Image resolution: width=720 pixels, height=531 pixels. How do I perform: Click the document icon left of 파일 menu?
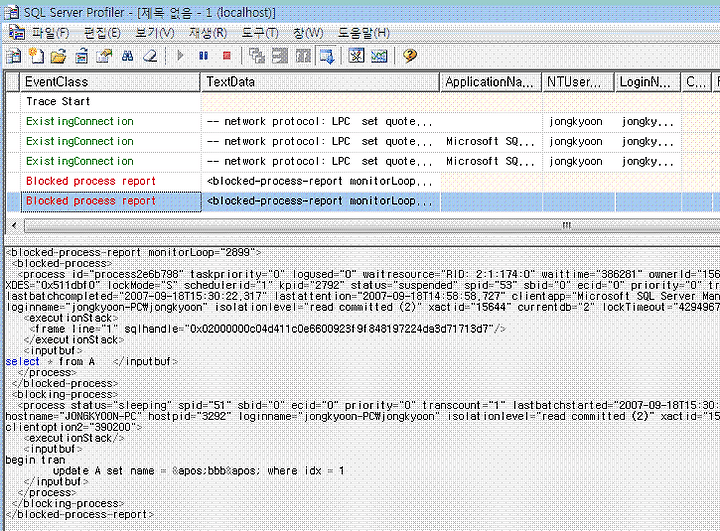tap(17, 33)
